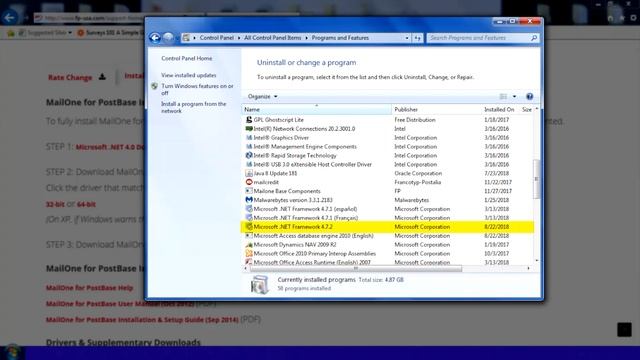Click the All Control Panel Items breadcrumb
The width and height of the screenshot is (640, 360).
[272, 38]
